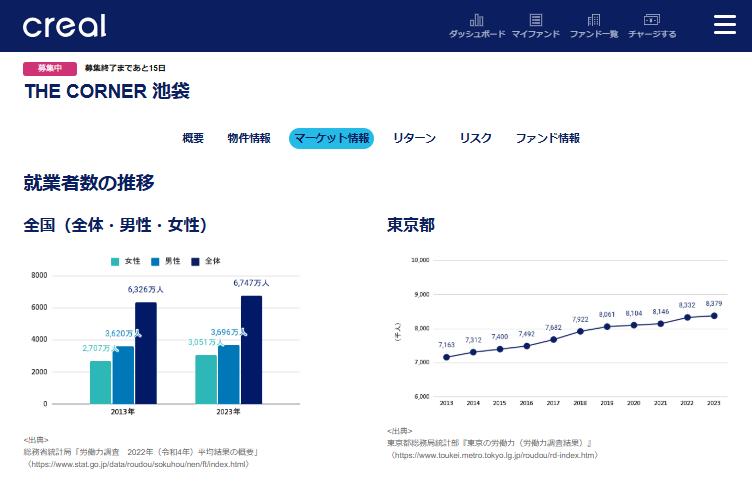Screen dimensions: 752x483
Task: Click the 2013年 male blue bar
Action: click(x=123, y=375)
